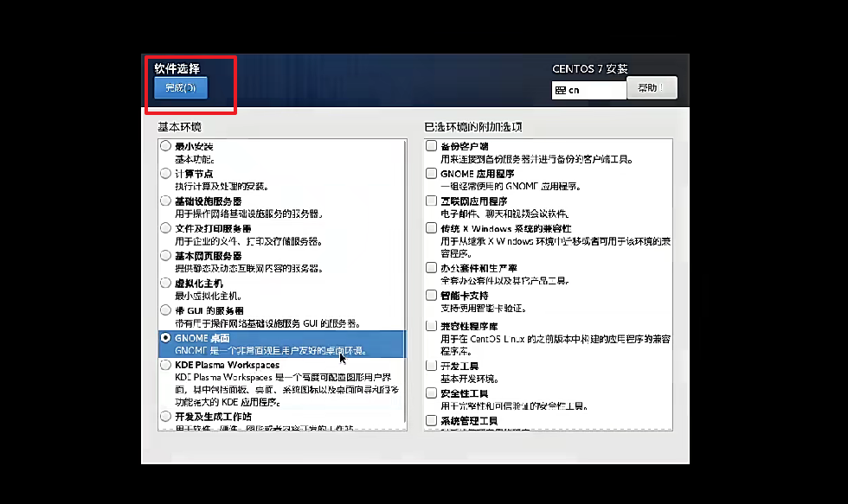Screen dimensions: 848x504
Task: Check the 备份客户端 checkbox
Action: point(431,146)
